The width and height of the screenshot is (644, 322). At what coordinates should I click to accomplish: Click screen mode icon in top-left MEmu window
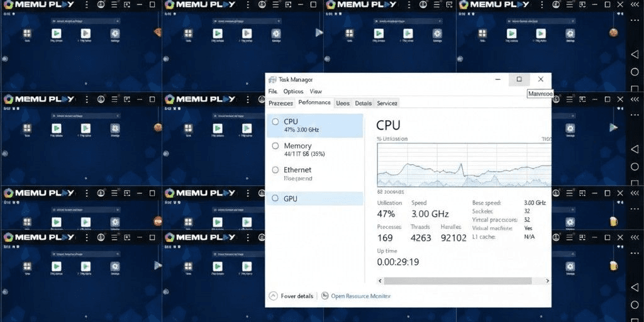[x=127, y=5]
